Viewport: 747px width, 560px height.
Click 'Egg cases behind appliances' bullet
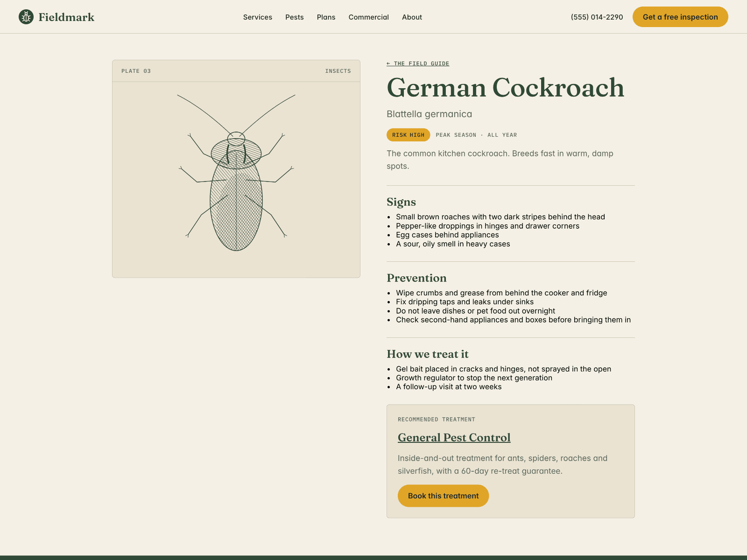click(x=447, y=235)
